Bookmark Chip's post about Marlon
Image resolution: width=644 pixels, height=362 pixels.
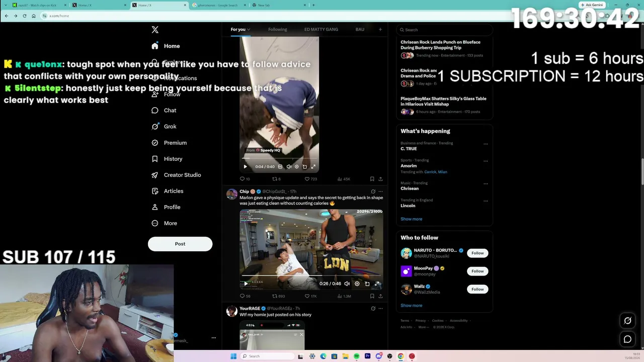pyautogui.click(x=372, y=296)
